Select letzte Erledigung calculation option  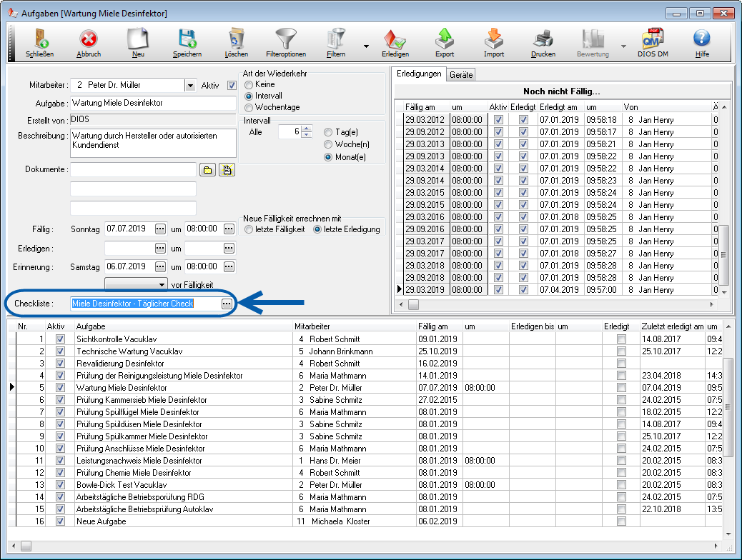coord(317,229)
